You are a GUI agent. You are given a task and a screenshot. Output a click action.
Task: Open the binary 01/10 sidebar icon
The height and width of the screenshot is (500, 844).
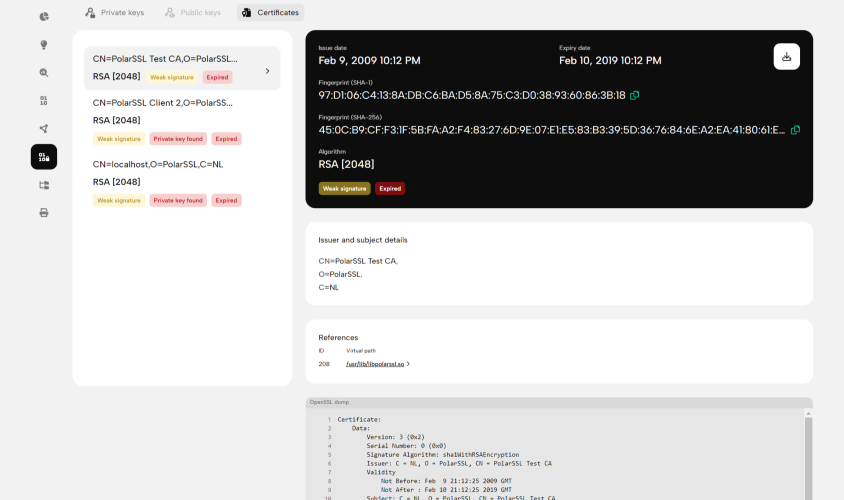pos(44,101)
